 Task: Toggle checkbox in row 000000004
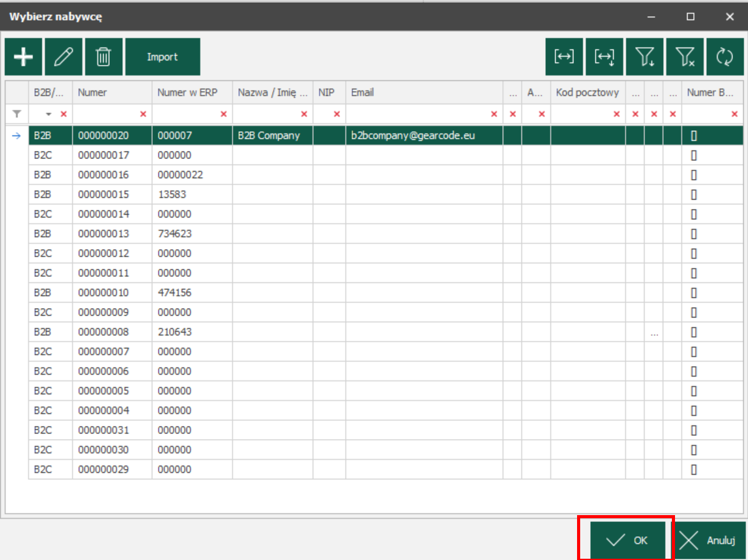(x=694, y=411)
